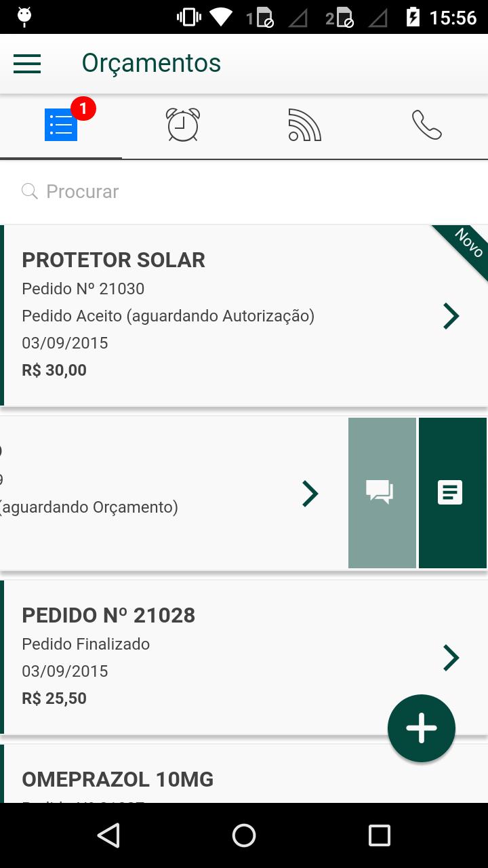
Task: Open the hamburger navigation menu
Action: (27, 64)
